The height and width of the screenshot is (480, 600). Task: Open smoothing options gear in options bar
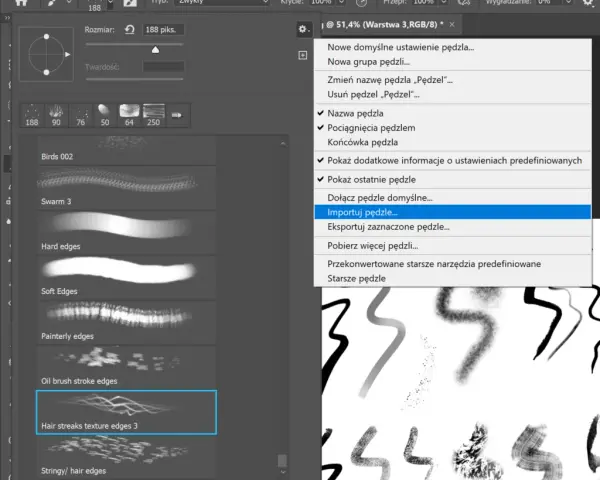tap(589, 3)
